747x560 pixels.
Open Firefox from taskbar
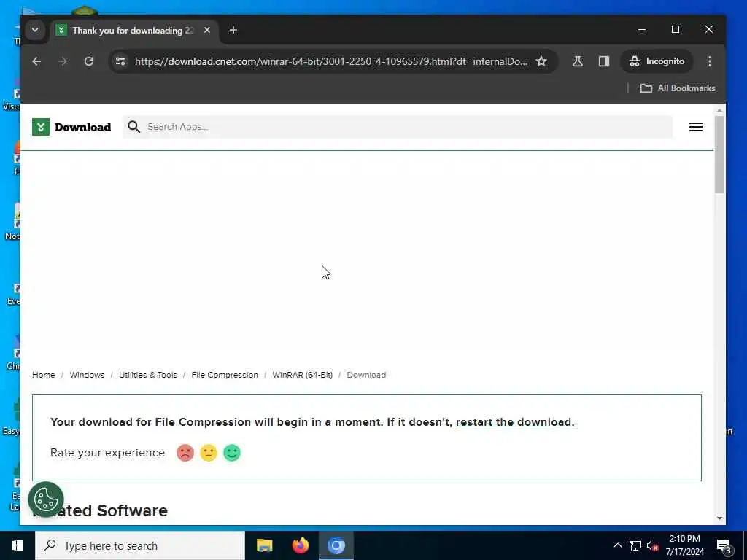300,545
